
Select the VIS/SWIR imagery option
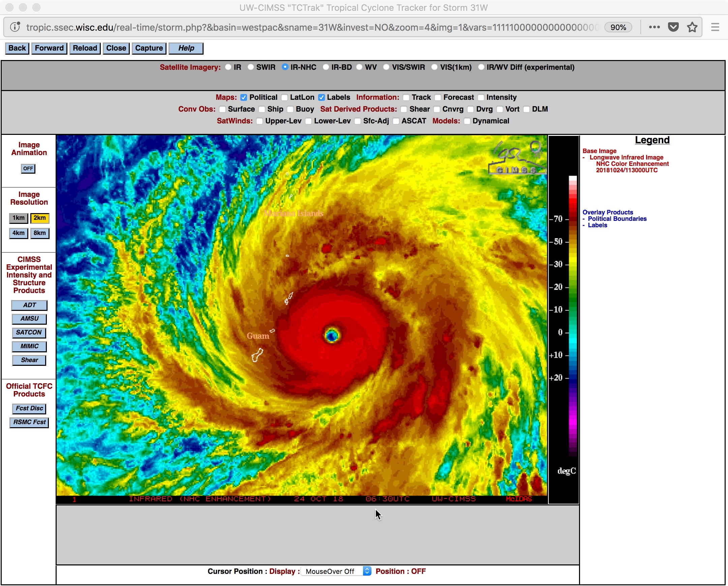(x=386, y=67)
